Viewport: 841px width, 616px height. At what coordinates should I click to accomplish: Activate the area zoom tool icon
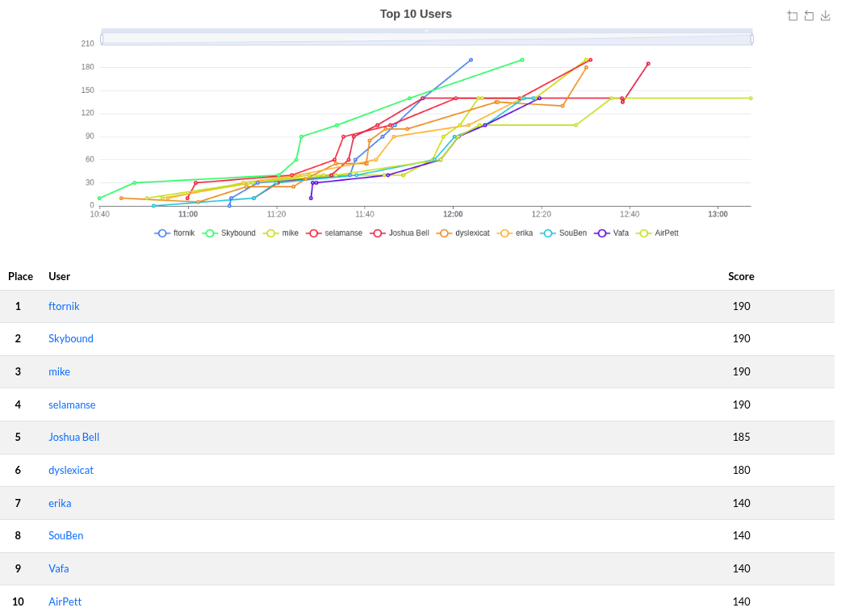[x=793, y=16]
